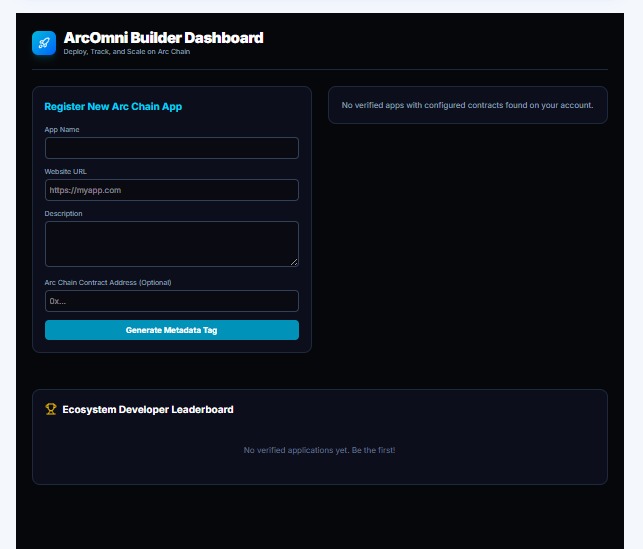Click inside the Description text area

[x=172, y=244]
